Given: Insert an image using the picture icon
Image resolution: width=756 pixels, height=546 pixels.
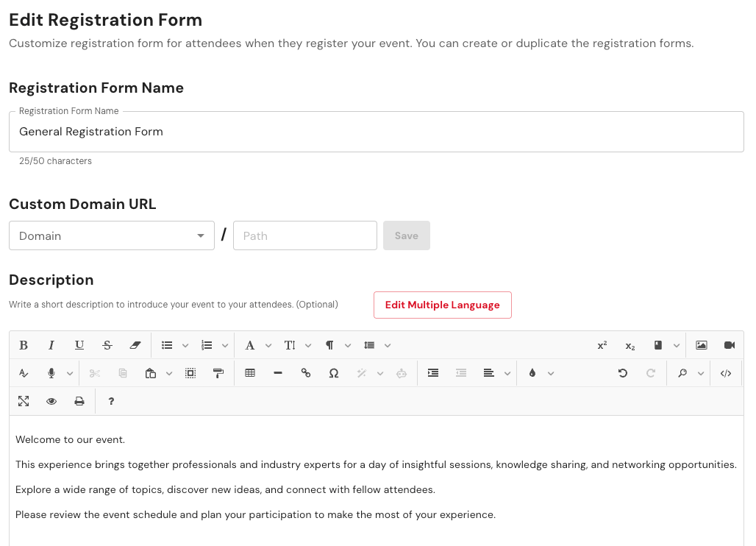Looking at the screenshot, I should (x=702, y=345).
